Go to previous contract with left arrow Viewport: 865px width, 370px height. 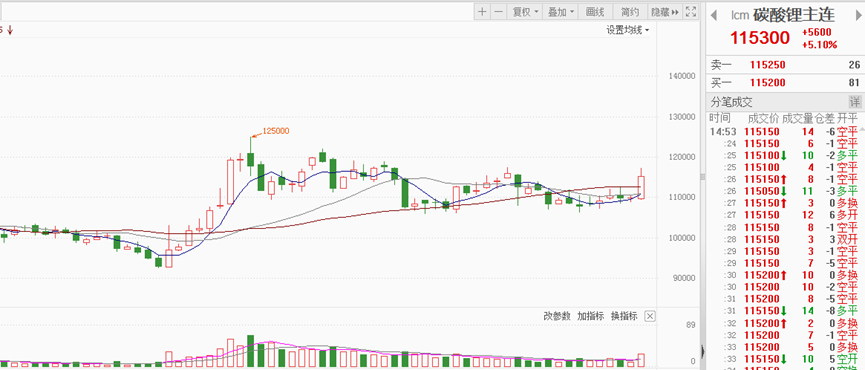(713, 15)
